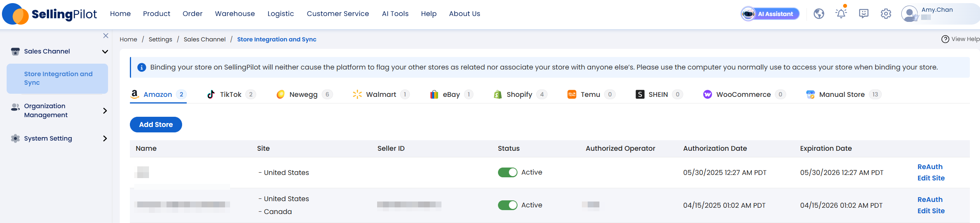This screenshot has height=223, width=980.
Task: Click Edit Site for 05/30/2025 store
Action: coord(931,178)
